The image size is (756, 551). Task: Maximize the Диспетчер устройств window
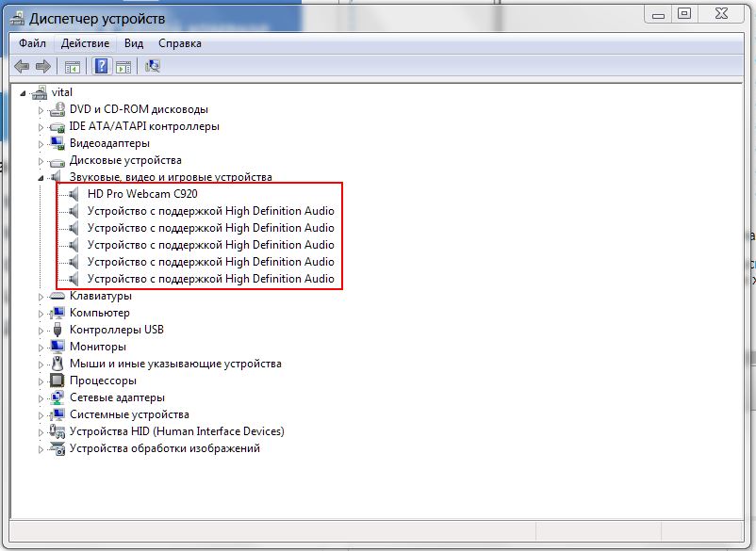[x=684, y=14]
